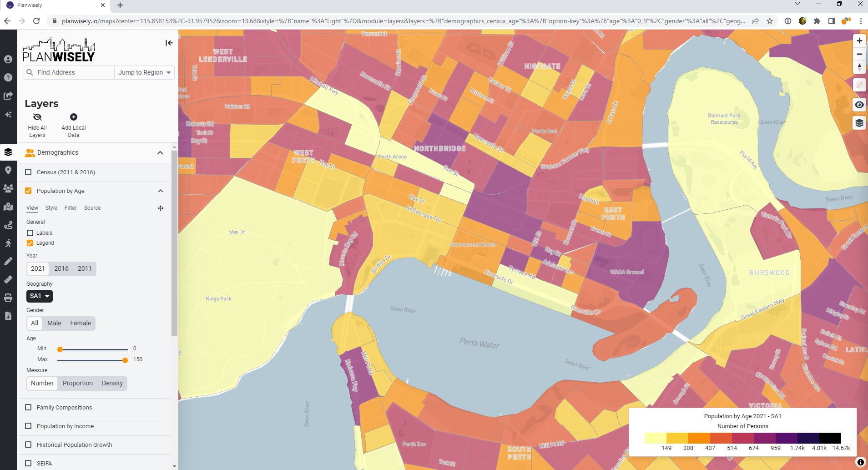
Task: Uncheck the Legend checkbox
Action: [30, 243]
